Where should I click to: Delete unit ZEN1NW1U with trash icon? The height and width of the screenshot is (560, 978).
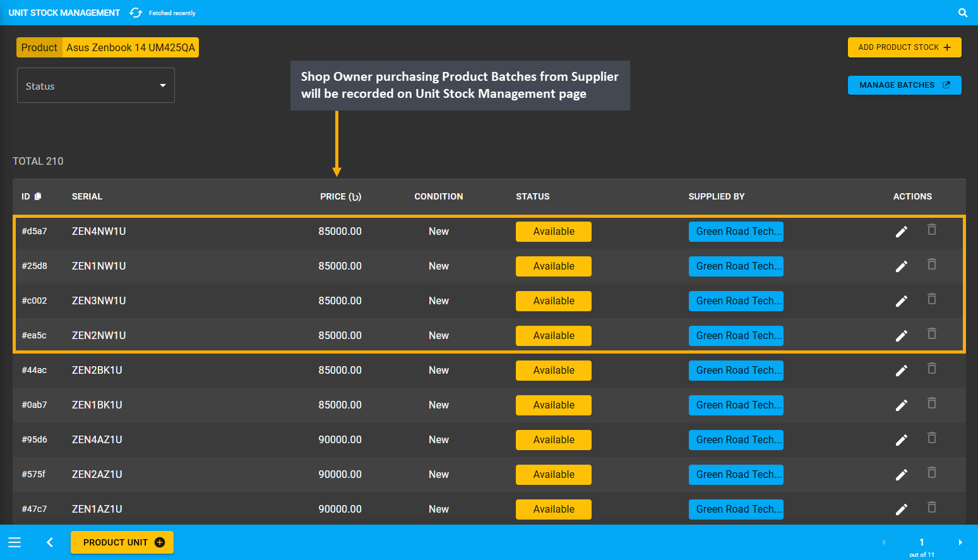point(932,265)
